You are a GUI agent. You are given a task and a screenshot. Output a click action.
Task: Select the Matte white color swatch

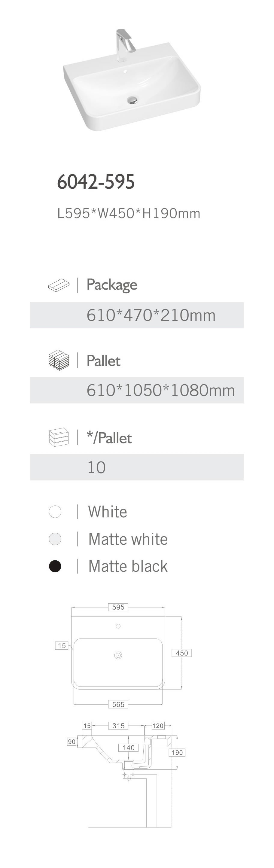55,539
